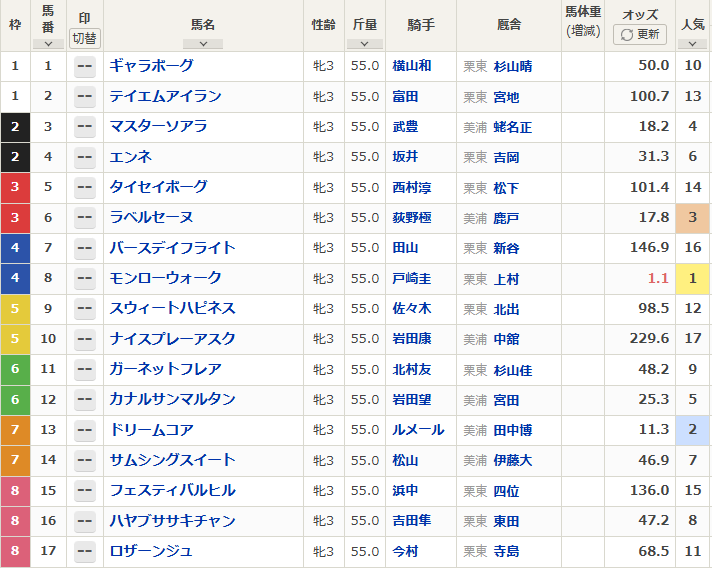The width and height of the screenshot is (712, 569).
Task: Click the 更新 refresh odds button
Action: click(x=640, y=35)
